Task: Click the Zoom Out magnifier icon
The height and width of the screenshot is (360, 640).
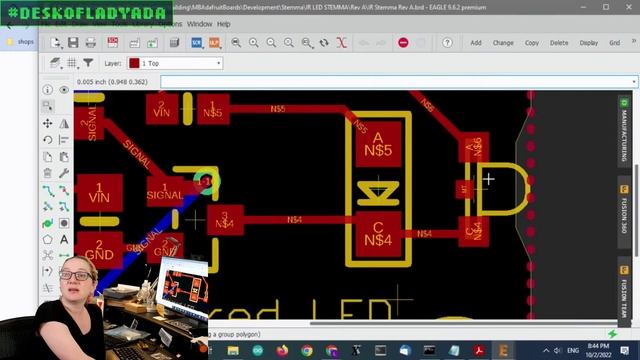Action: 271,42
